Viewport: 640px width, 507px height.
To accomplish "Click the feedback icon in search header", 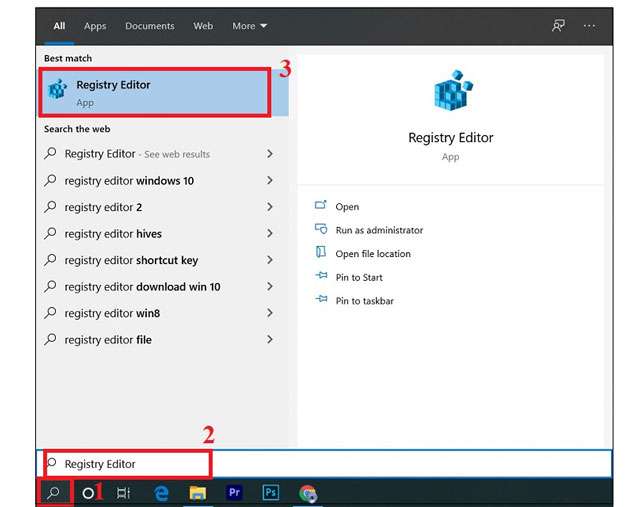I will (558, 26).
